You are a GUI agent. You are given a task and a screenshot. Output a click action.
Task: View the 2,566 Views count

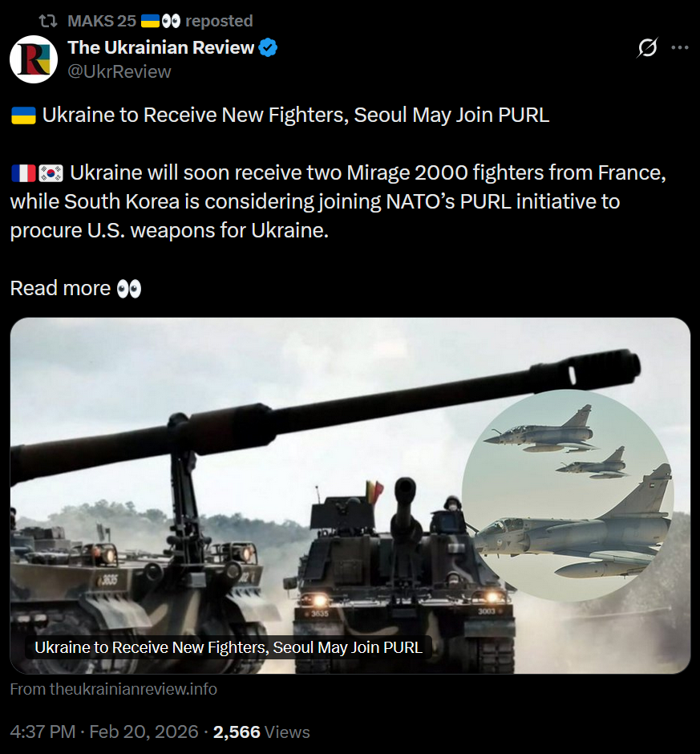(261, 732)
